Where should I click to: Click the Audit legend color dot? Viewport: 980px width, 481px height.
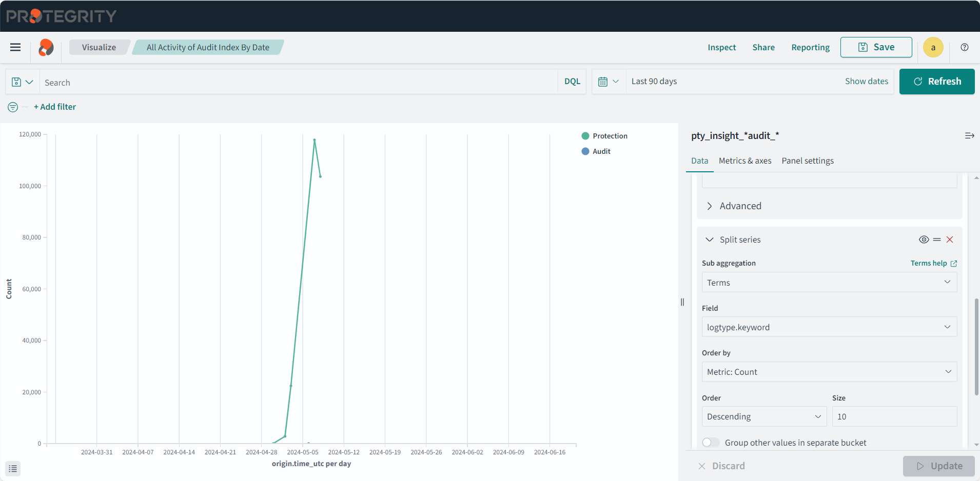pos(585,151)
